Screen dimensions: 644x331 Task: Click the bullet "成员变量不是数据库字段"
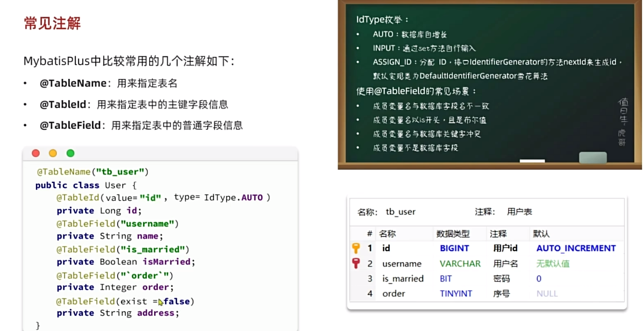[x=415, y=148]
